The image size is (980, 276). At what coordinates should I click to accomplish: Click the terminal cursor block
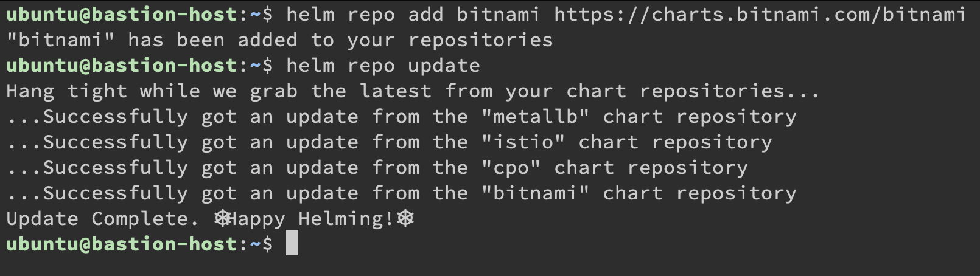pyautogui.click(x=292, y=244)
